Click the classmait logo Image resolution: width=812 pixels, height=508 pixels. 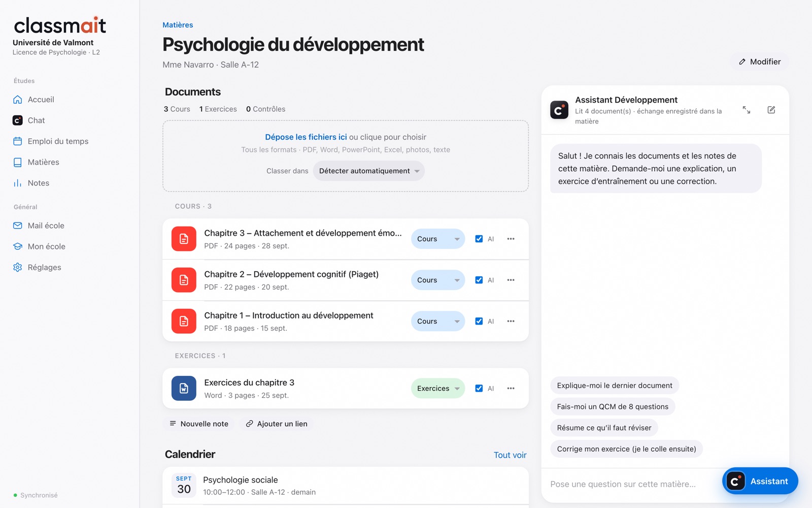(60, 25)
